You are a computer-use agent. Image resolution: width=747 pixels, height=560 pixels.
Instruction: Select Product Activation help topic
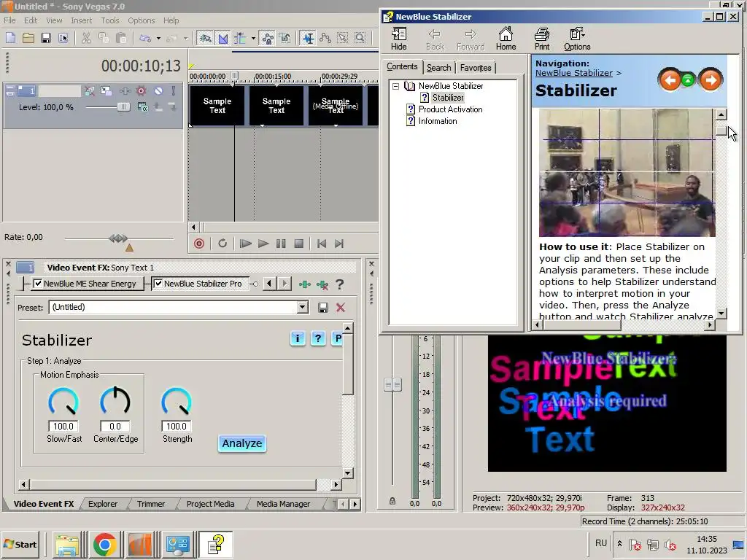(x=451, y=109)
